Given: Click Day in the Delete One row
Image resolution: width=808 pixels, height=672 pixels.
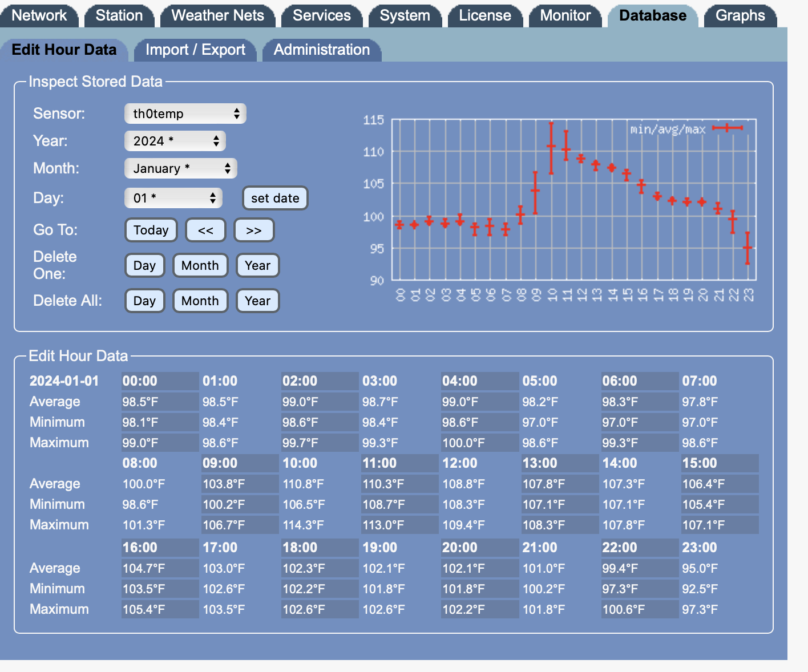Looking at the screenshot, I should tap(144, 265).
